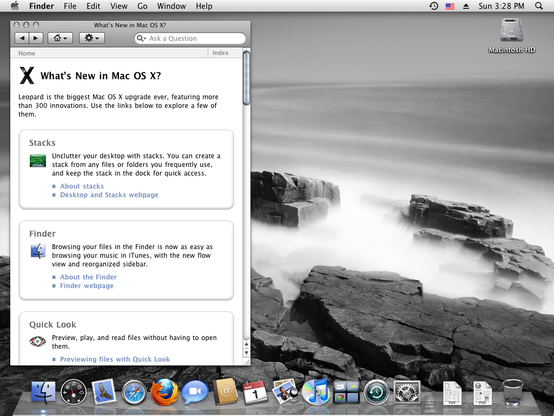Launch Safari compass icon in dock
Screen dimensions: 554x416
click(x=134, y=392)
